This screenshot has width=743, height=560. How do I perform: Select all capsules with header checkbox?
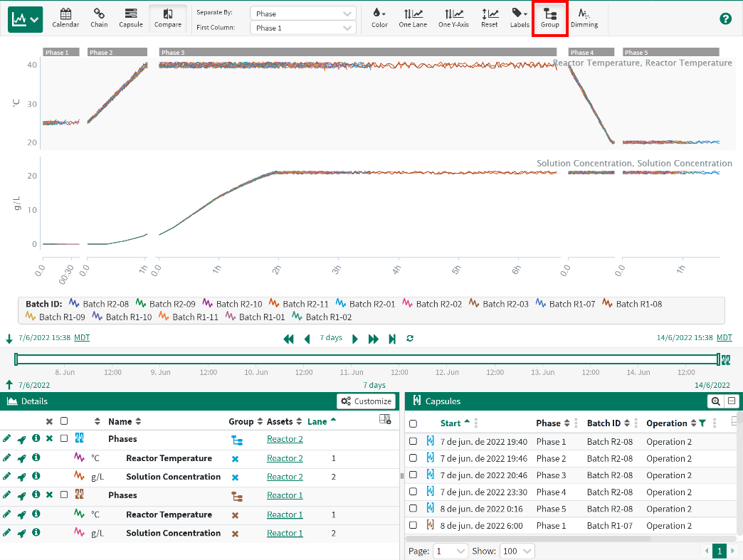tap(413, 423)
